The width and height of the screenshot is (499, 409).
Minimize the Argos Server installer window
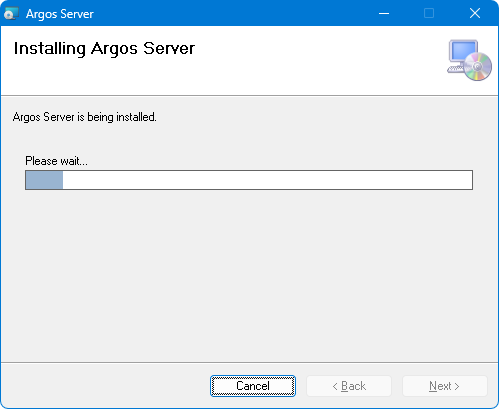click(384, 13)
